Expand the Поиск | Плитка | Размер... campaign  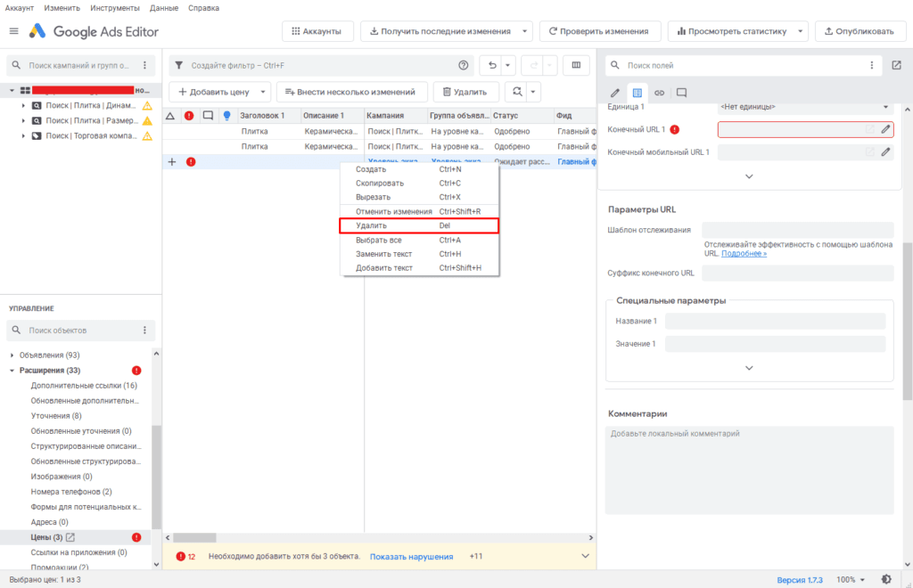pos(23,121)
